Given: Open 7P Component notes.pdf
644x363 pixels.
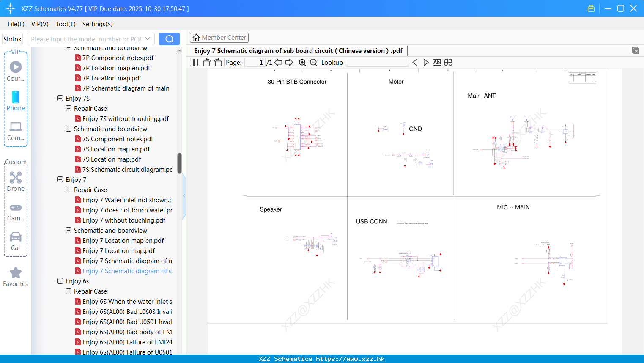Looking at the screenshot, I should coord(118,58).
